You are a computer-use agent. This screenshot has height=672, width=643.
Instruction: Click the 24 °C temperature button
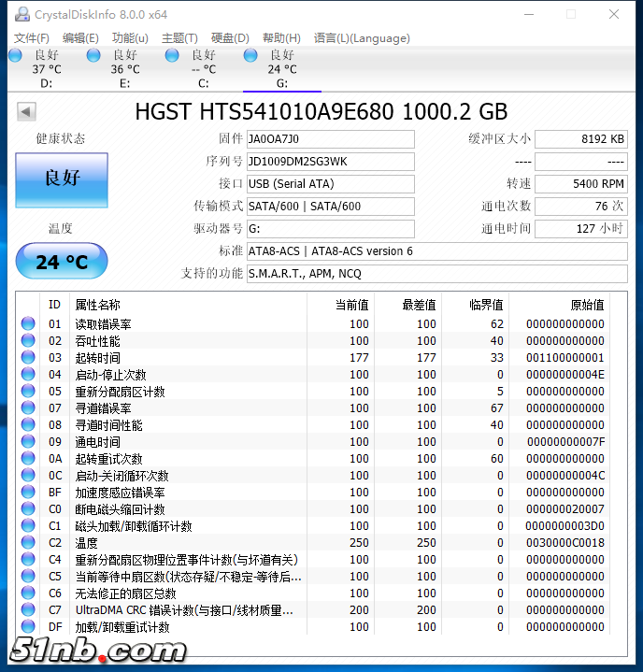pyautogui.click(x=62, y=262)
